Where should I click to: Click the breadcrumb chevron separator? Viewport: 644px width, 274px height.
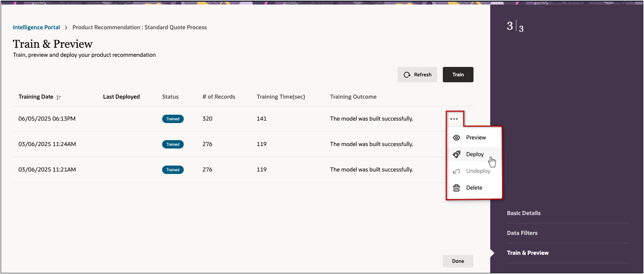coord(66,27)
